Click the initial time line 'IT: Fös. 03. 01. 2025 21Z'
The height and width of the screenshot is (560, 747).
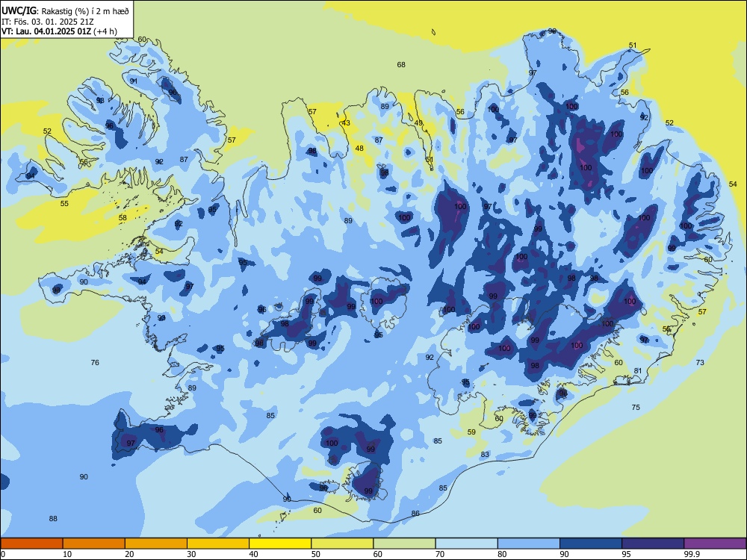coord(48,22)
